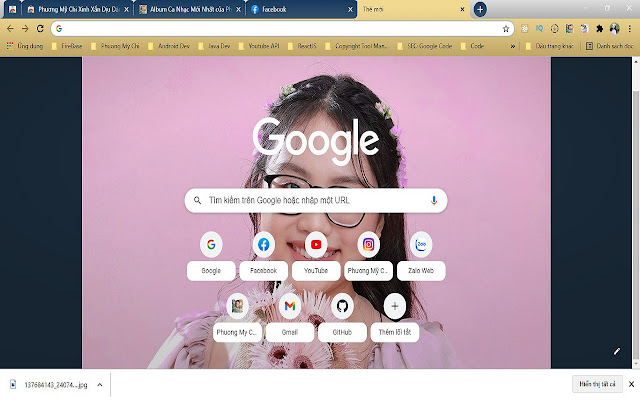Expand options for the downloaded jpg file

[100, 384]
